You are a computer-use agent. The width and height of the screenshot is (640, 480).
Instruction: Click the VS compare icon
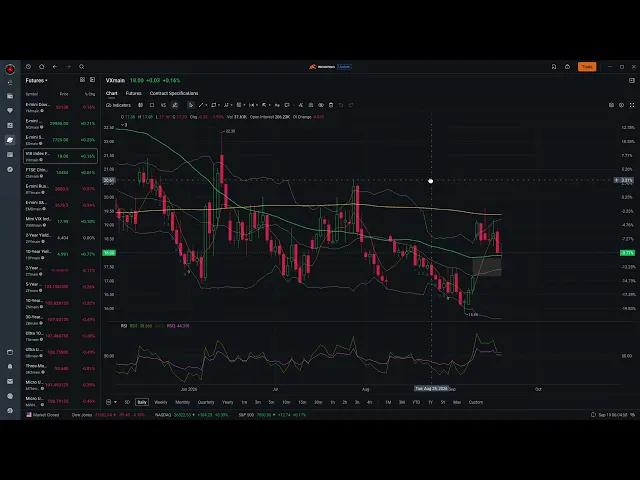pos(163,105)
